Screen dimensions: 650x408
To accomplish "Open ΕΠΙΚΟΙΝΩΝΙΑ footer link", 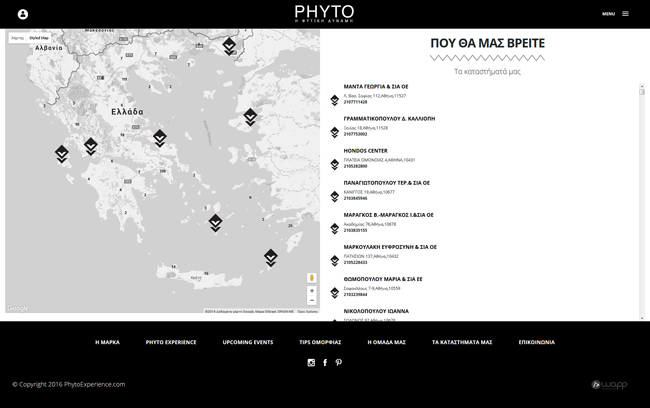I will (536, 342).
